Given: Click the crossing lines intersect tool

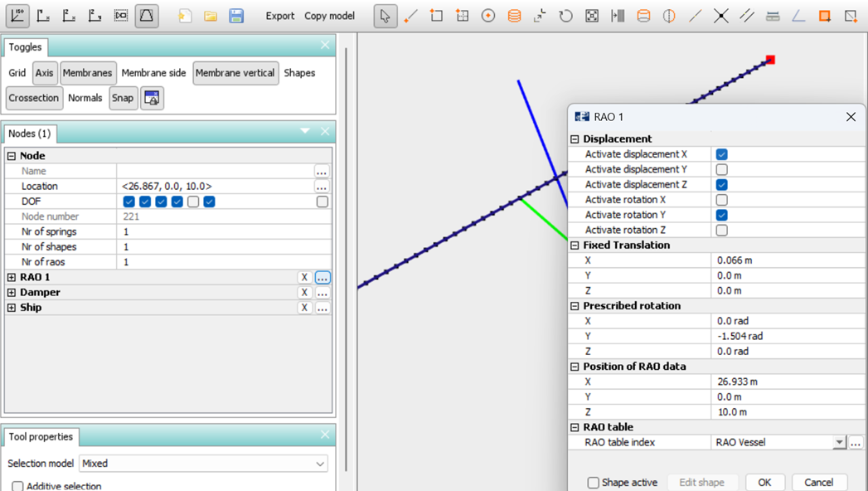Looking at the screenshot, I should [x=720, y=16].
